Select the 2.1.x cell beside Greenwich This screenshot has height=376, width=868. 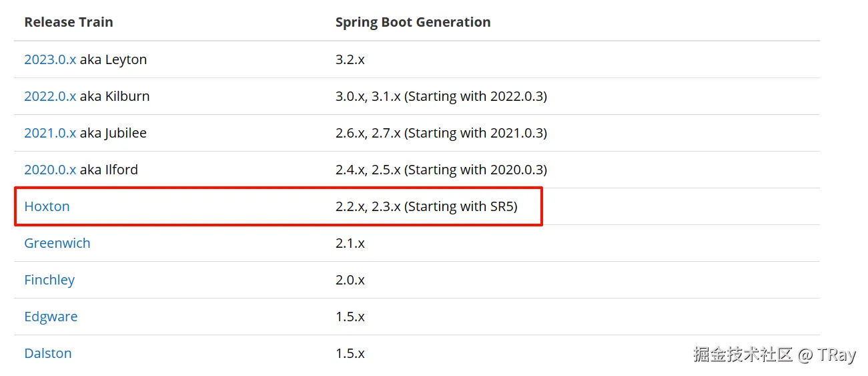point(350,243)
